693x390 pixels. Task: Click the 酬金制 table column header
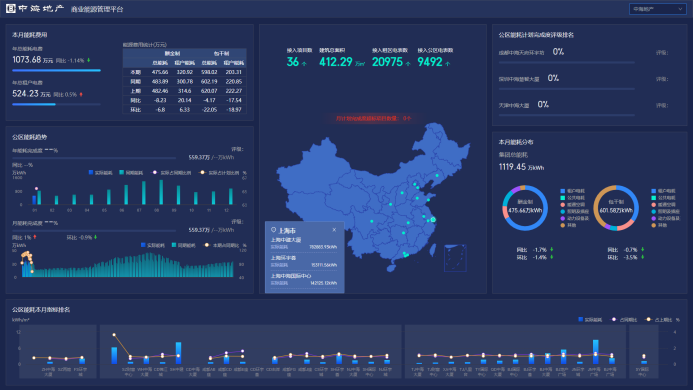click(x=172, y=54)
